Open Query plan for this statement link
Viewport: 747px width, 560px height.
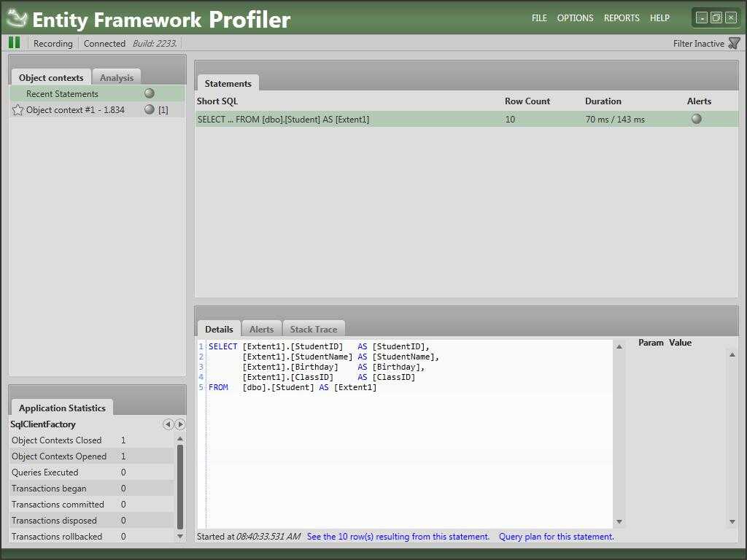click(557, 537)
